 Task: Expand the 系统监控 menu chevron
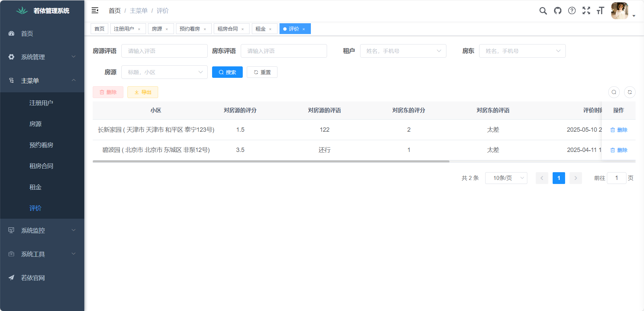point(74,230)
